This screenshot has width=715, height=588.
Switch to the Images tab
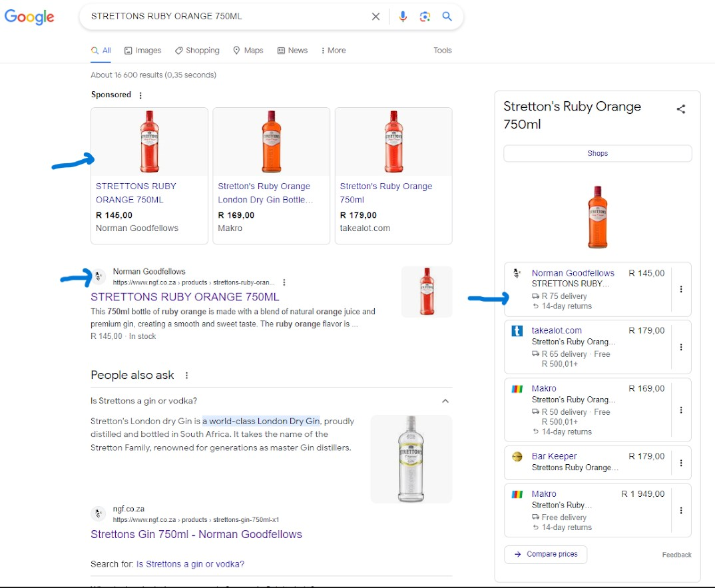pyautogui.click(x=142, y=51)
